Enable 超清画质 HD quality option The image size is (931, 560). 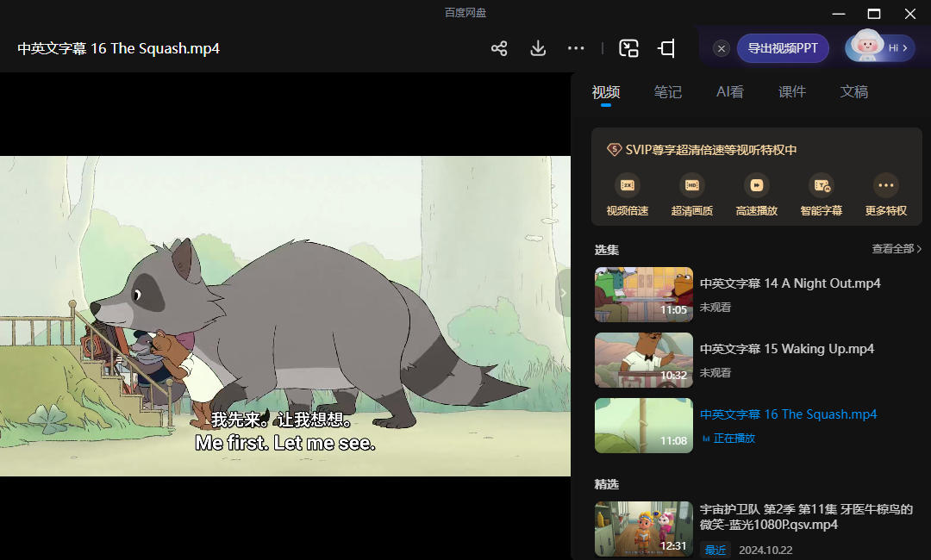click(x=692, y=185)
